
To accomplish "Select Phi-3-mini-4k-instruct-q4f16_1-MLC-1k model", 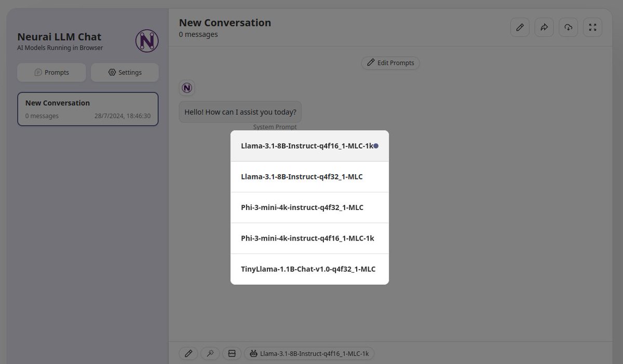I will click(x=309, y=239).
